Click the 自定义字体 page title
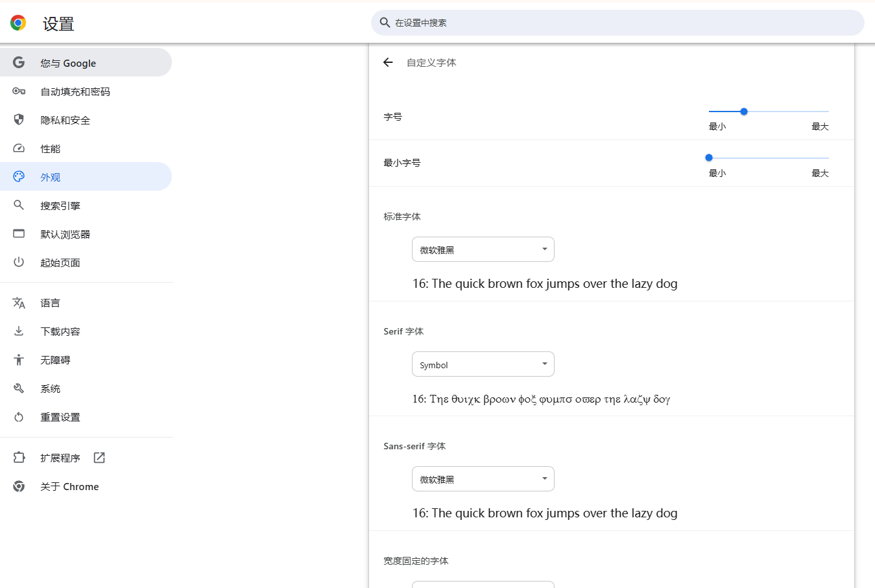The width and height of the screenshot is (875, 588). click(431, 62)
